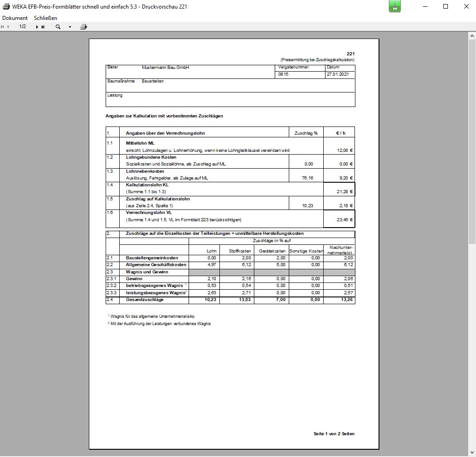Click the Verrechnungslohn VL value 23,46 €
The height and width of the screenshot is (457, 476).
(345, 220)
